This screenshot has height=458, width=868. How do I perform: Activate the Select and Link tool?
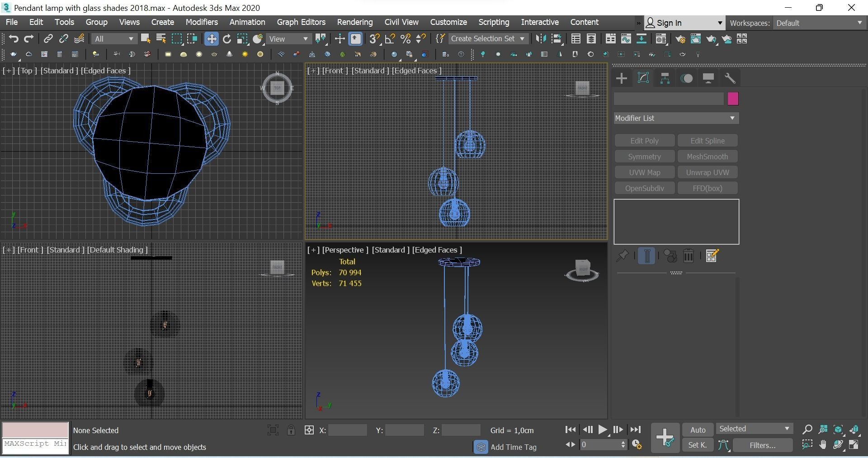tap(48, 39)
